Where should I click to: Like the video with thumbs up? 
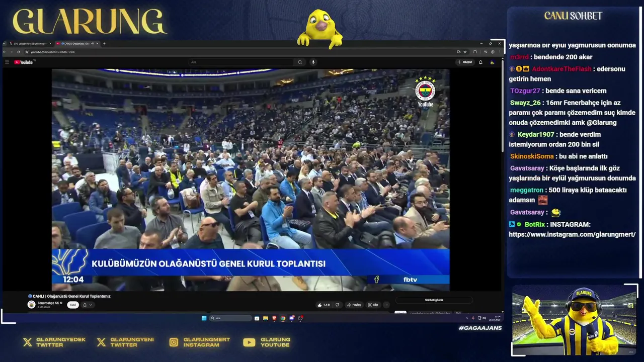tap(323, 305)
